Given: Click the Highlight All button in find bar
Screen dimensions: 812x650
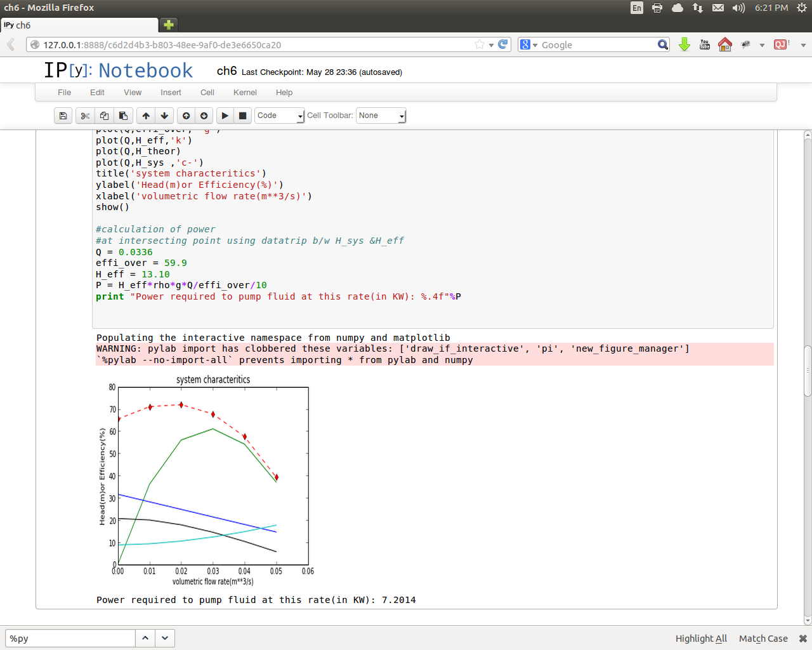Looking at the screenshot, I should click(x=701, y=639).
